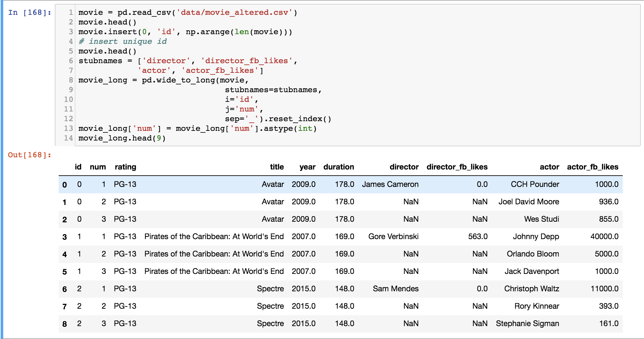Click the movie_long.head(9) line

(122, 138)
